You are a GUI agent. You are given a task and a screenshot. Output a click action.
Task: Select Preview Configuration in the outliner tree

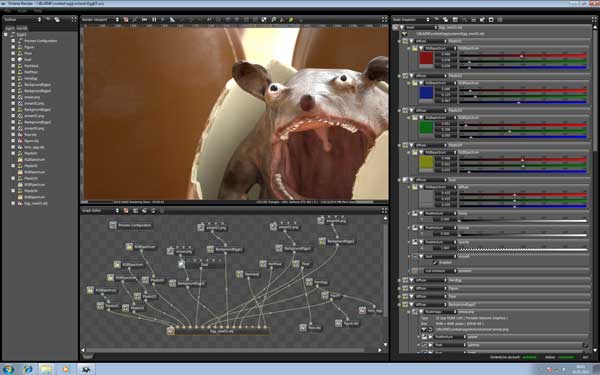click(x=40, y=41)
